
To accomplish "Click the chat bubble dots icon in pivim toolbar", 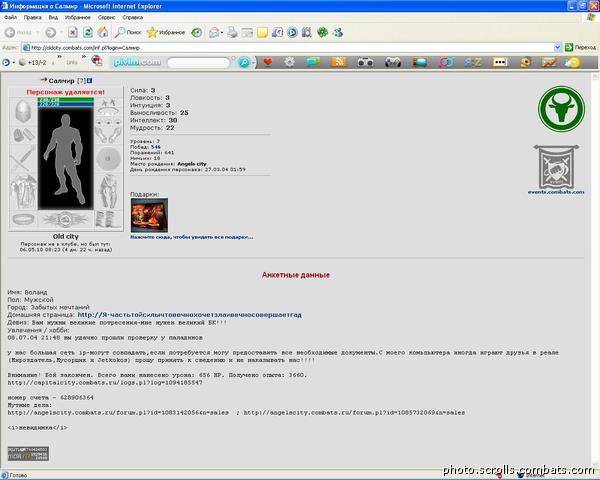I will coord(500,62).
